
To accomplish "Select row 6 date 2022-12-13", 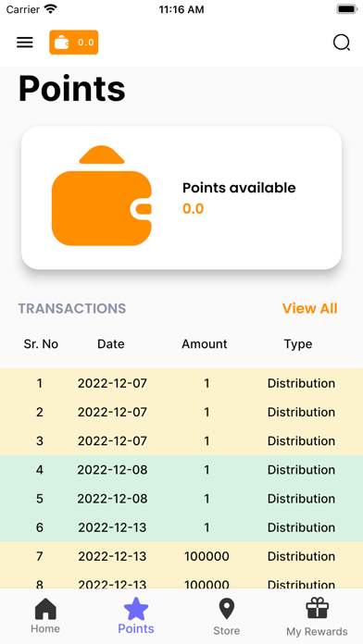I will tap(112, 527).
